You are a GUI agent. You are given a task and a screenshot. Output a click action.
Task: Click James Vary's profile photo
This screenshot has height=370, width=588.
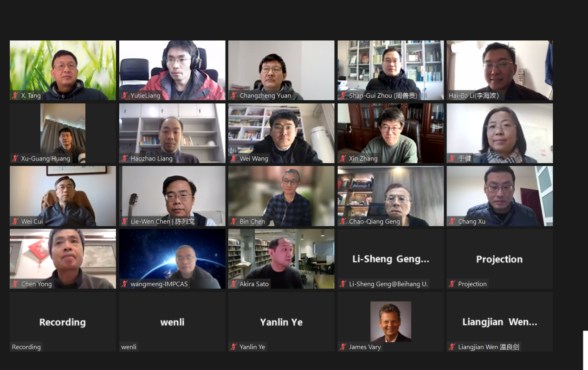click(391, 322)
